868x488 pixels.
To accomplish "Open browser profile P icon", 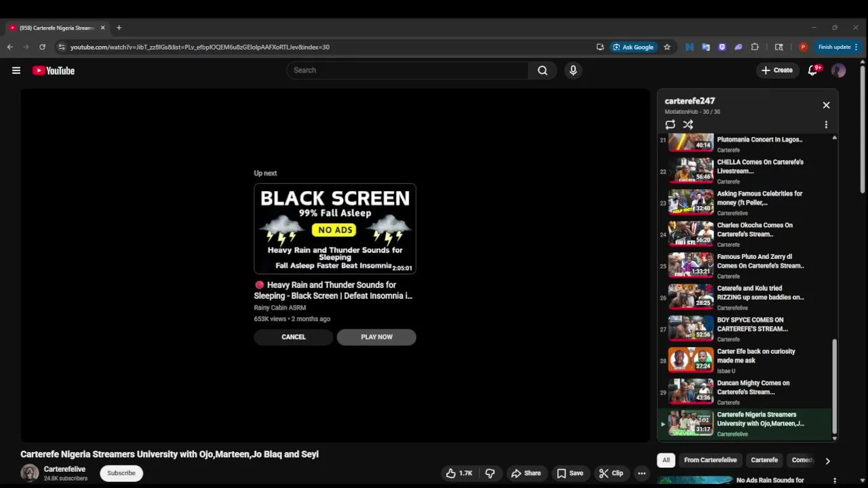I will pos(803,47).
